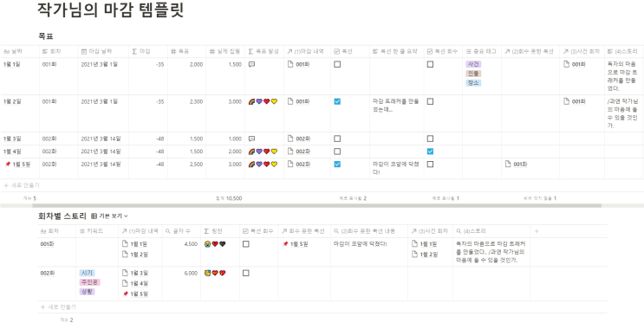The height and width of the screenshot is (323, 644).
Task: Click the pink 주인공 tag
Action: pos(89,282)
